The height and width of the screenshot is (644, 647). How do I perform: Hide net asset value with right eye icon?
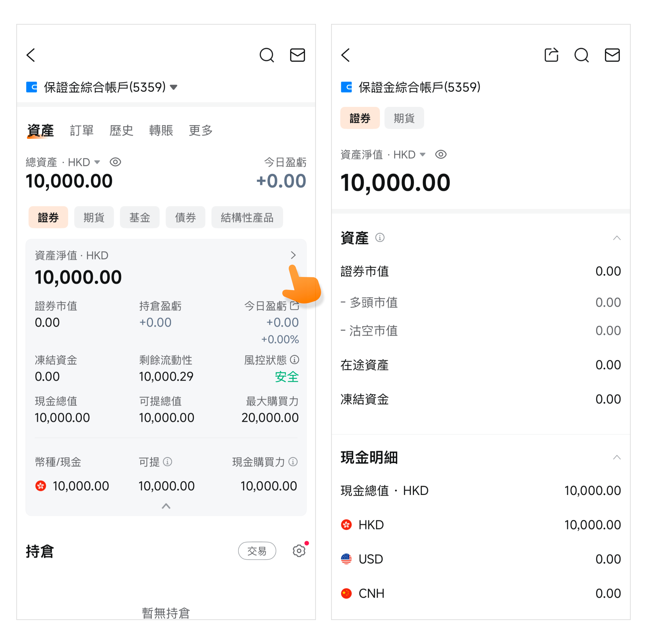441,155
